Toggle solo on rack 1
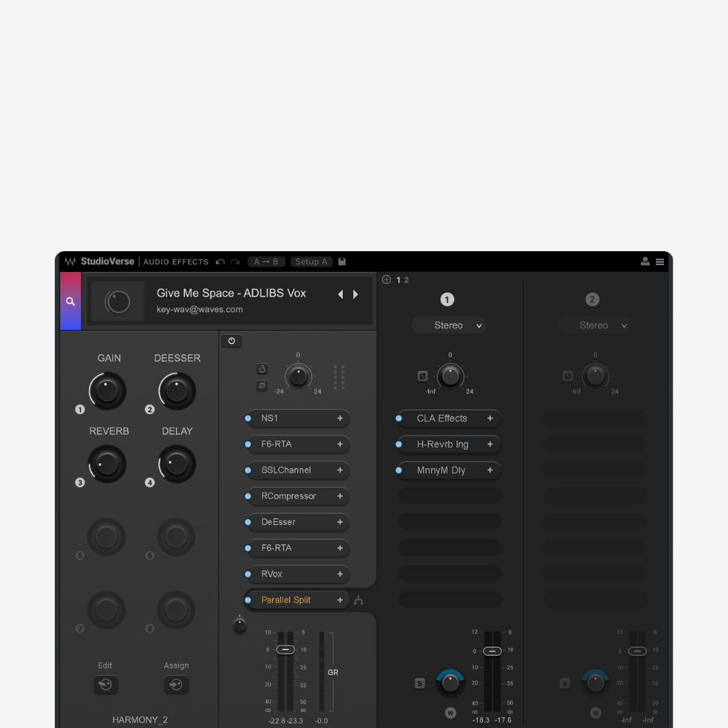 pyautogui.click(x=419, y=683)
